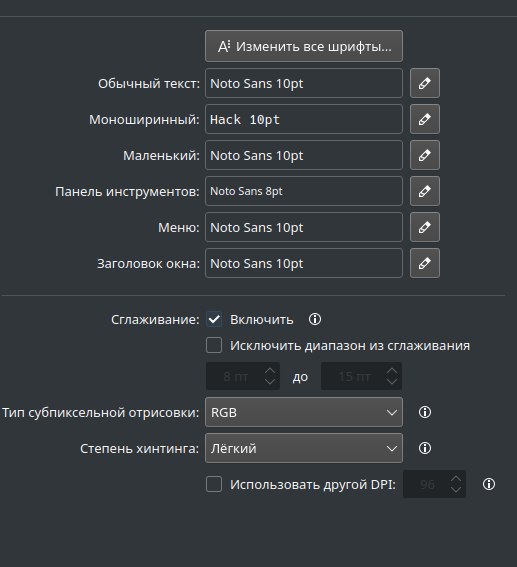Edit the Заголовок окна font with pencil icon
517x567 pixels.
click(425, 263)
